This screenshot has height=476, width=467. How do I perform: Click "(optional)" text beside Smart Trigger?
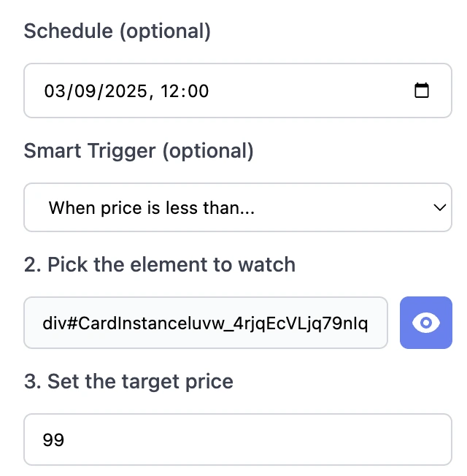point(207,151)
